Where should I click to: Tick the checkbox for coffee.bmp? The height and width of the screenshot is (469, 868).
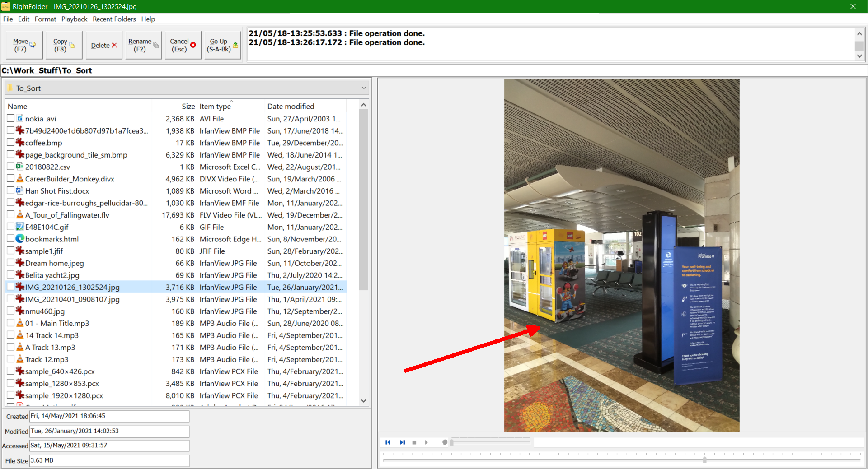[11, 142]
